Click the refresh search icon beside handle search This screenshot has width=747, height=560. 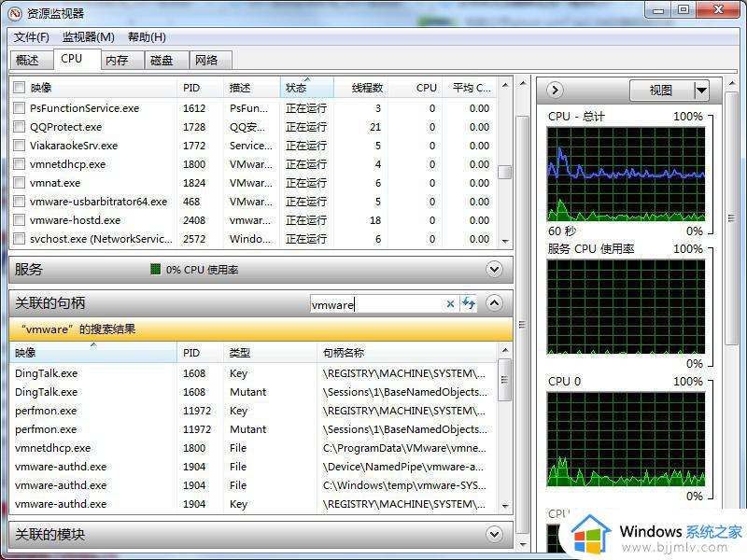pos(469,303)
